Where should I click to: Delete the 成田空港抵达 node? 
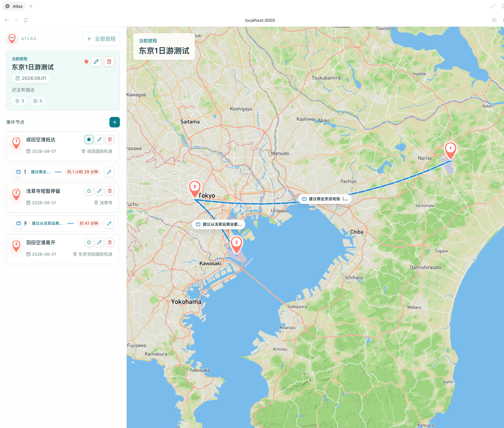point(110,139)
